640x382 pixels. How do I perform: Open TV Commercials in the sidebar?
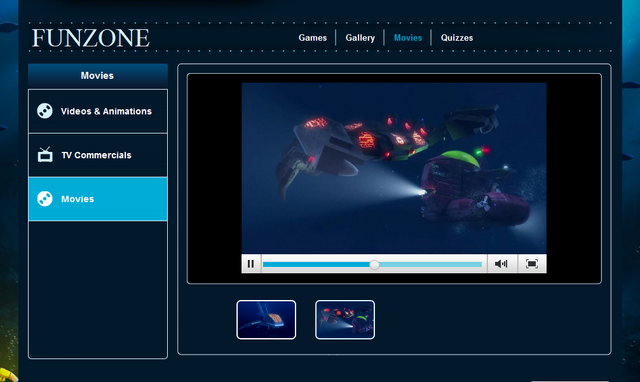98,155
